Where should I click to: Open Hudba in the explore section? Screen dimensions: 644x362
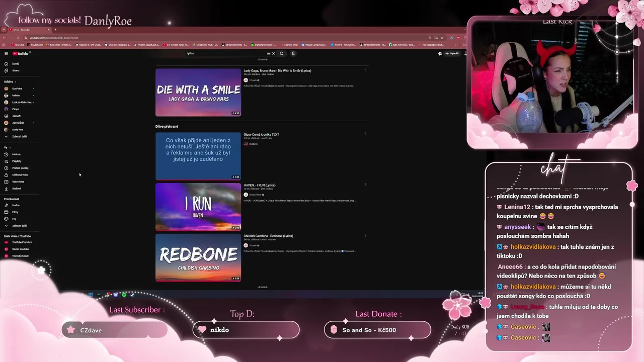[x=16, y=205]
